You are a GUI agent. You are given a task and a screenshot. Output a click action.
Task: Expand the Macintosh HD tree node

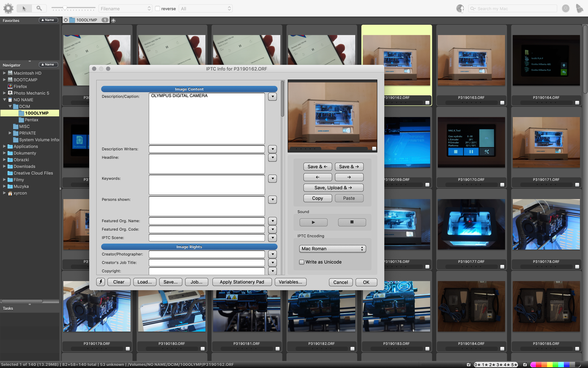click(x=4, y=73)
